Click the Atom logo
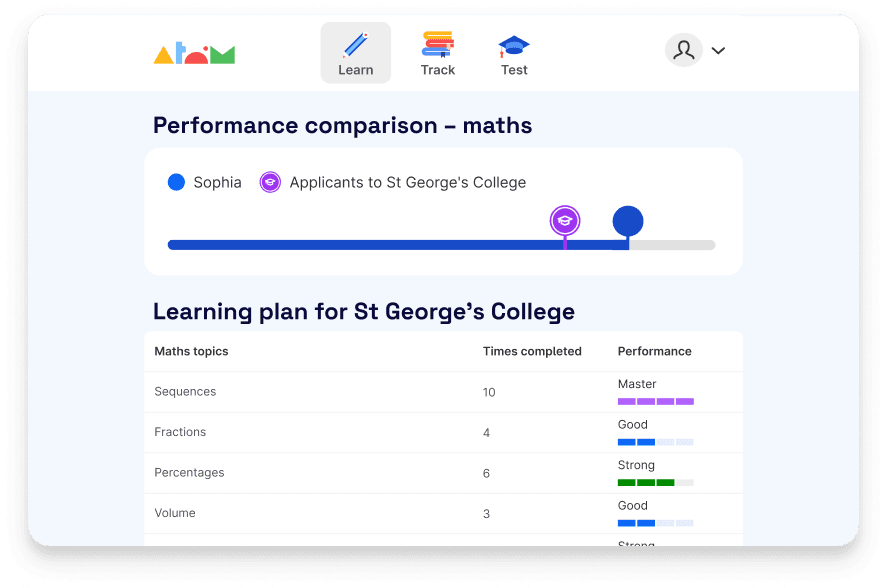 [194, 50]
